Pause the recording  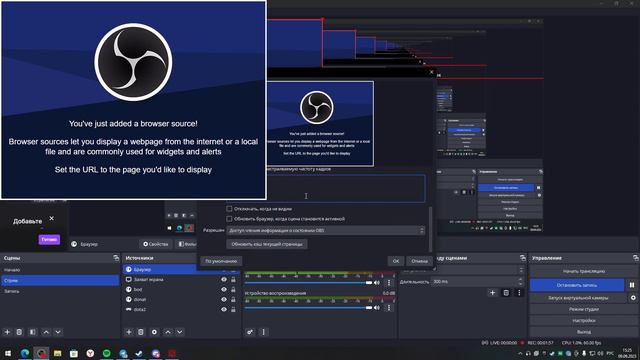(x=632, y=285)
